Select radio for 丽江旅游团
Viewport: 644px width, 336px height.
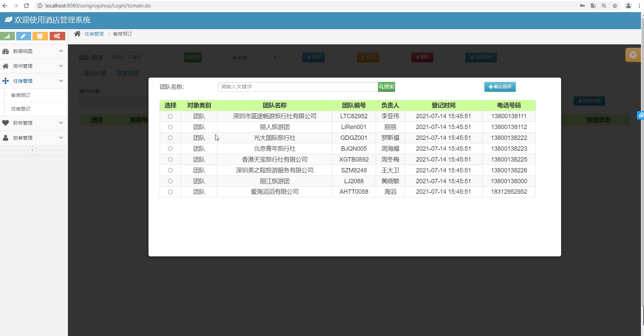tap(170, 181)
